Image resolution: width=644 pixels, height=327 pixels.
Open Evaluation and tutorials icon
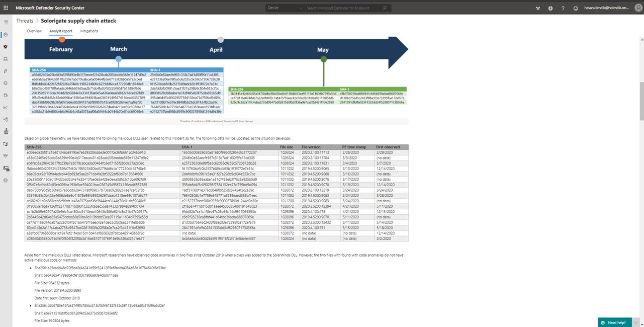(x=6, y=143)
